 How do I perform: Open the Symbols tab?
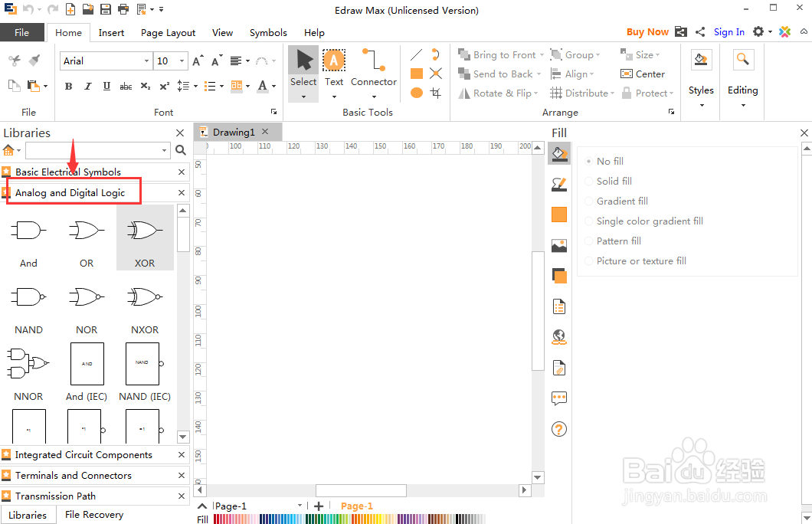(x=268, y=33)
